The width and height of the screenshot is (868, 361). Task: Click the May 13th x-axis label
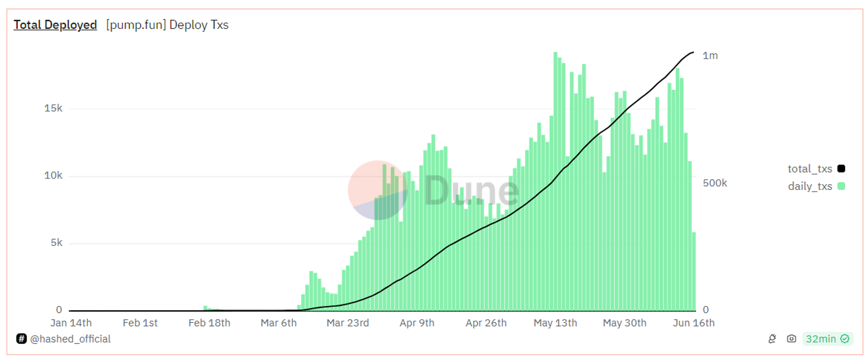coord(555,323)
